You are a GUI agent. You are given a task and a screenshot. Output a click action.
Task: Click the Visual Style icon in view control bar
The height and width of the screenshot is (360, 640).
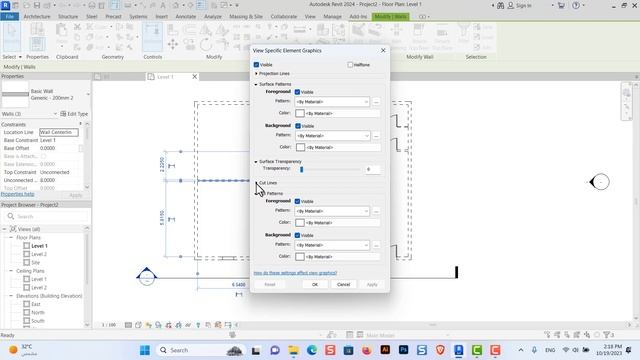138,325
